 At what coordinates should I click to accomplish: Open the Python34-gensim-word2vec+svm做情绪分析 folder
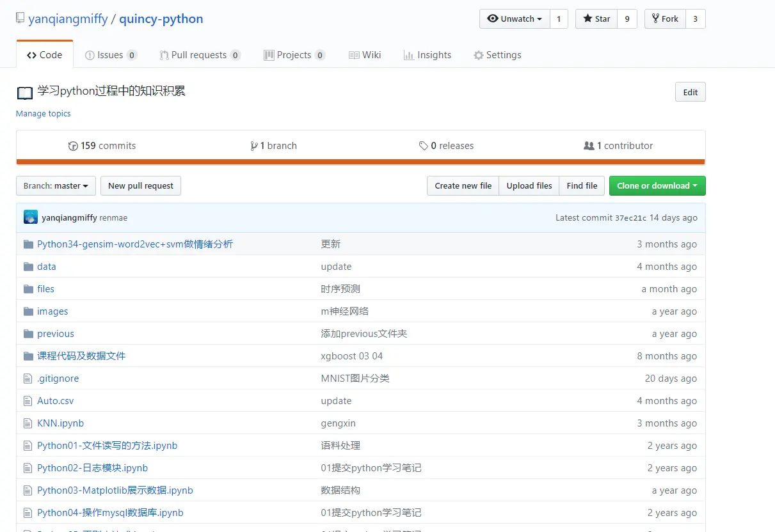tap(135, 244)
